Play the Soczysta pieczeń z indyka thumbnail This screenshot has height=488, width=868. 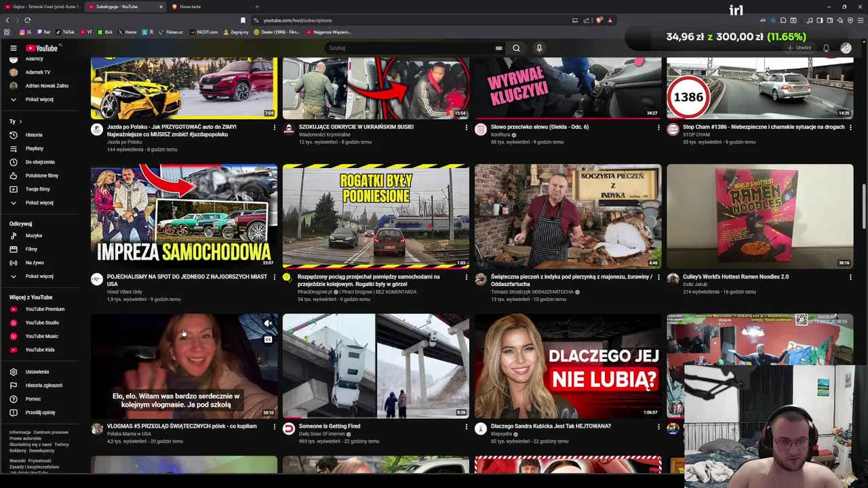(x=568, y=216)
